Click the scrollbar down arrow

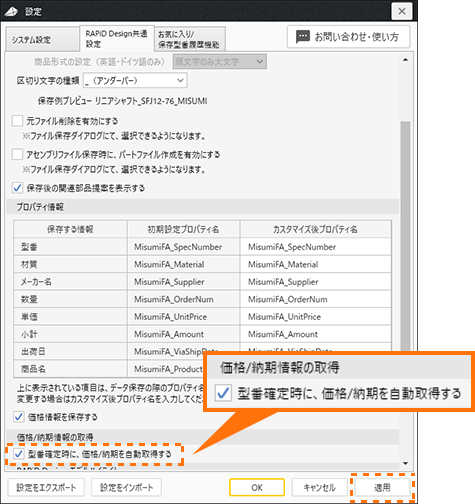[405, 463]
